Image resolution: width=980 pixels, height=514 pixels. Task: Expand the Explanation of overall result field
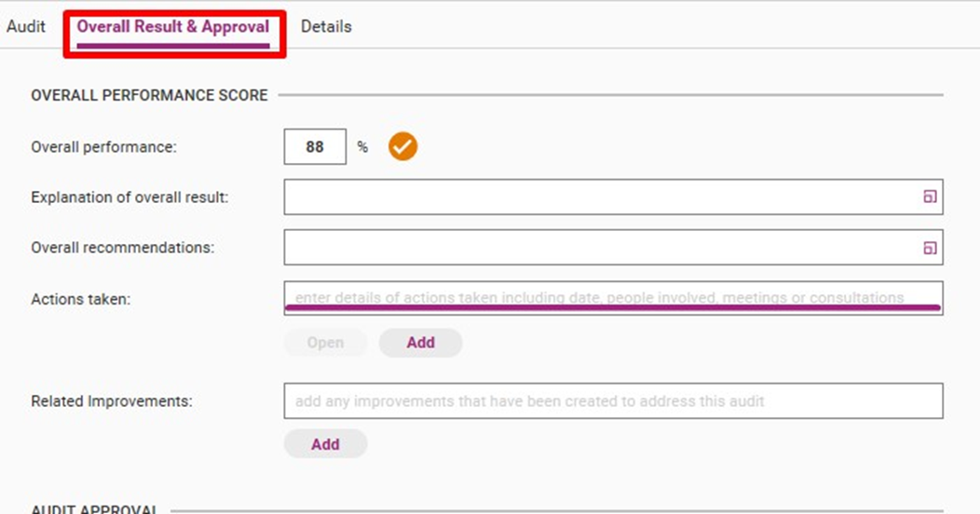pos(929,197)
